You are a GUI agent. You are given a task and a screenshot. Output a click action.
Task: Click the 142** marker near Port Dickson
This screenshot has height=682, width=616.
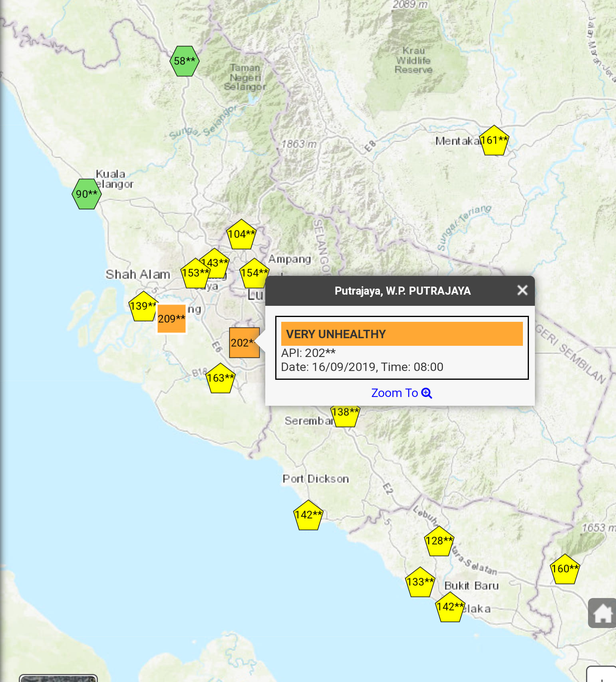click(308, 515)
